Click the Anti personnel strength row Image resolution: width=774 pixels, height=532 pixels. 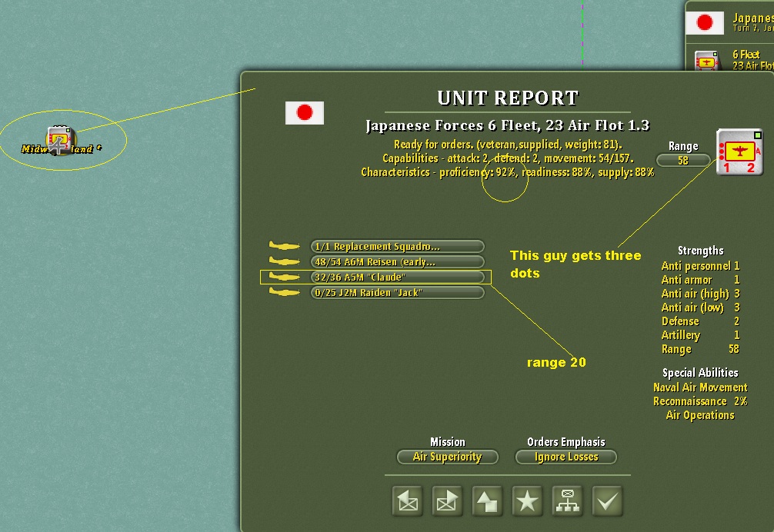click(x=700, y=266)
